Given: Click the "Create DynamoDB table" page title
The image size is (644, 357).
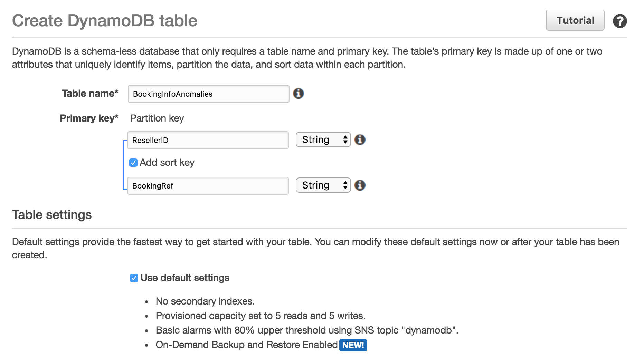Looking at the screenshot, I should pyautogui.click(x=104, y=21).
